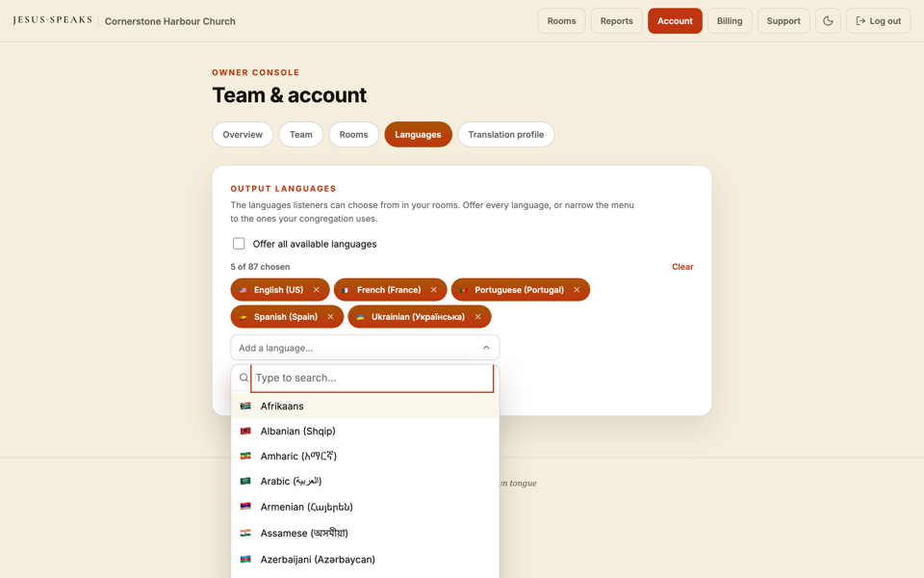Image resolution: width=924 pixels, height=578 pixels.
Task: Click the Ethiopia flag beside Amharic
Action: pyautogui.click(x=245, y=456)
